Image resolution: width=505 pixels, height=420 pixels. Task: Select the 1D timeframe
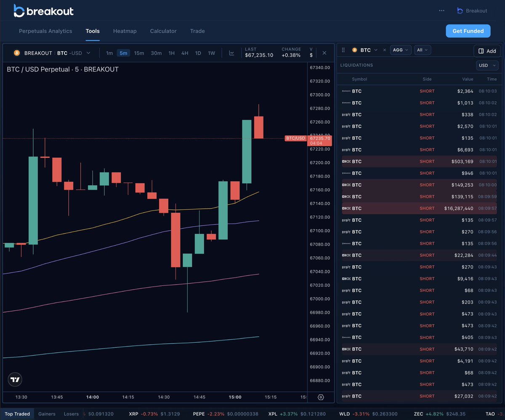(198, 53)
